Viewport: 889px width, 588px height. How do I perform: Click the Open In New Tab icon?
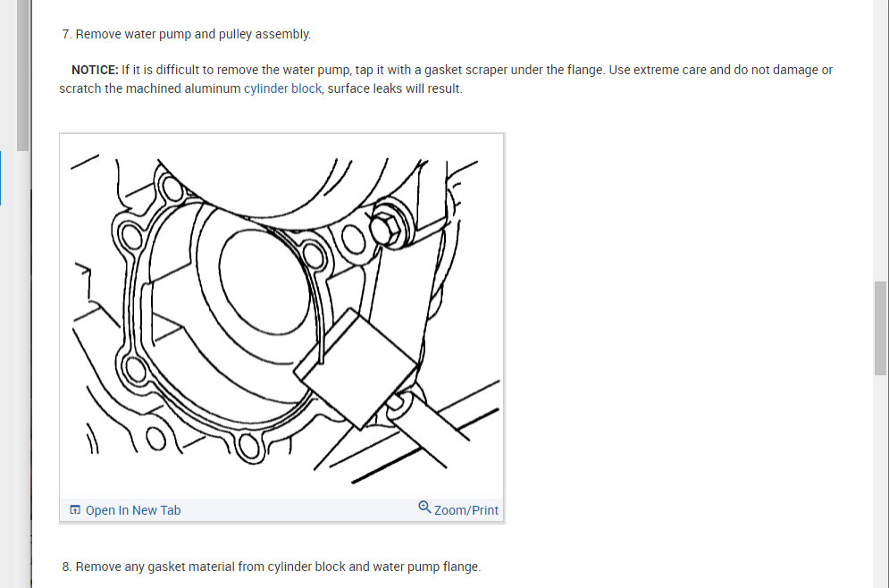(75, 509)
